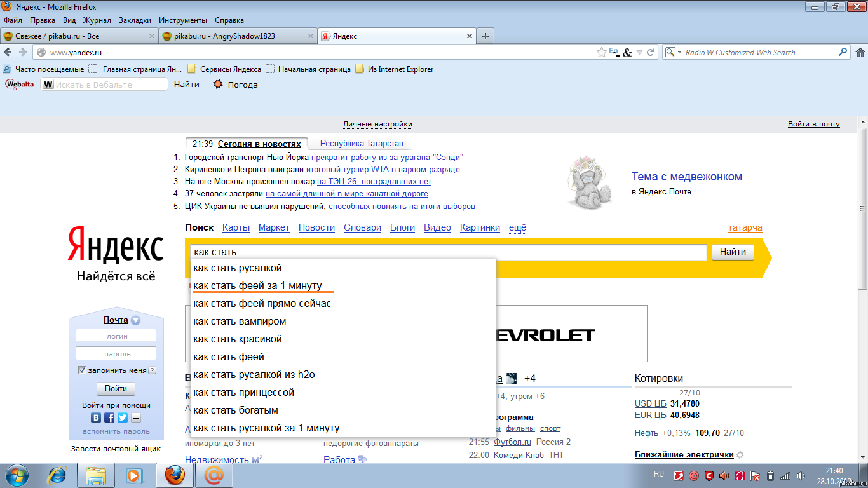This screenshot has width=868, height=488.
Task: Click the Webalta search input field
Action: (105, 84)
